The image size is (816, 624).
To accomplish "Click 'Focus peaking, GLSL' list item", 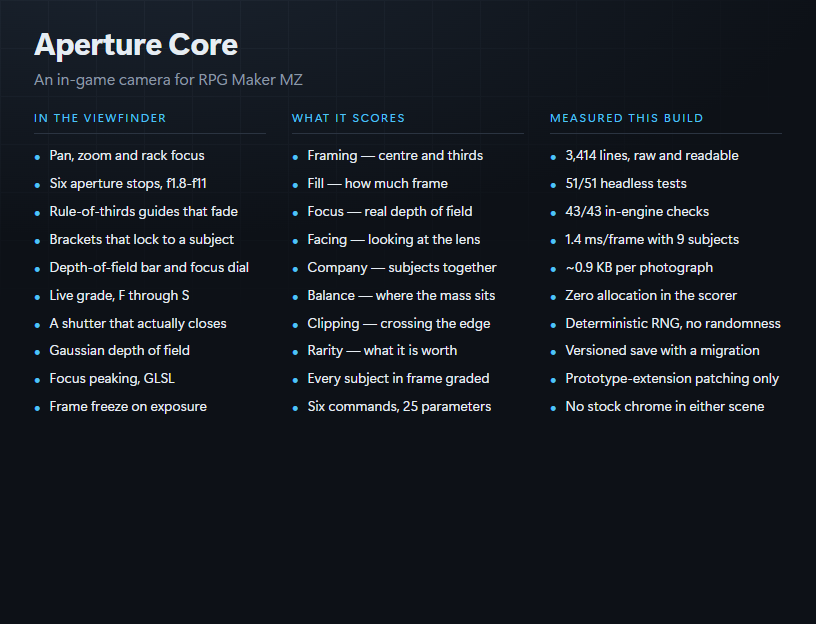I will click(x=112, y=378).
